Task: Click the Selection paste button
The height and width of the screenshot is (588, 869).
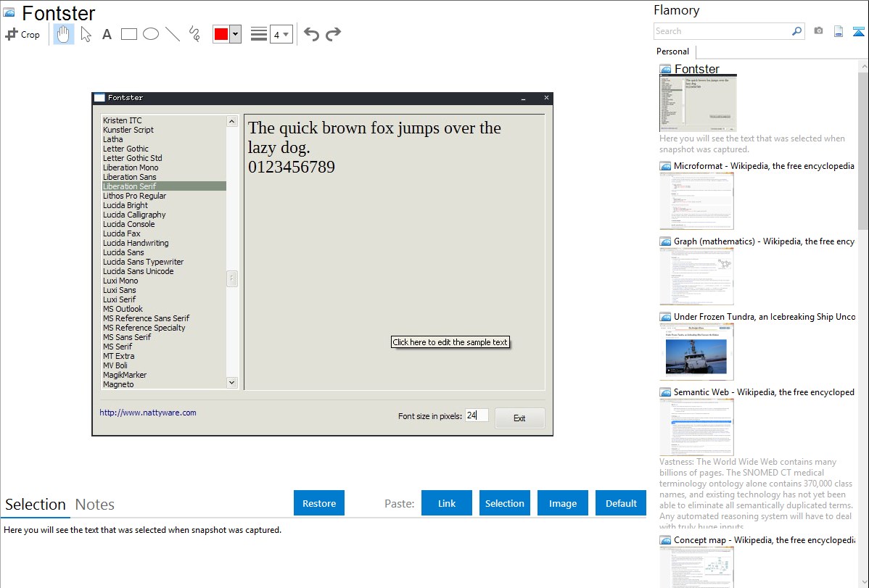Action: [x=505, y=503]
